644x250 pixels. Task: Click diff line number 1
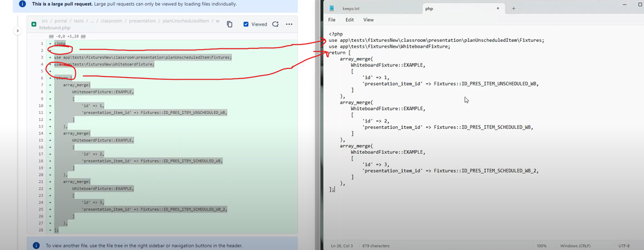pos(43,43)
